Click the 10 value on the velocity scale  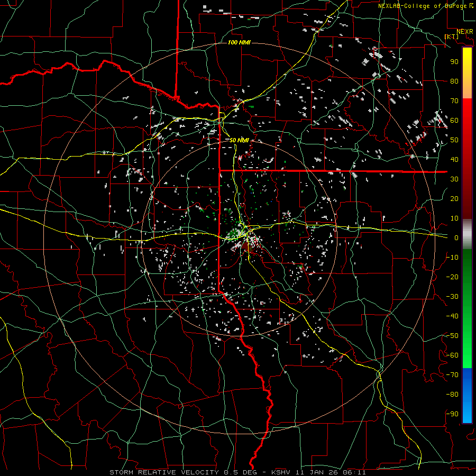pos(454,218)
